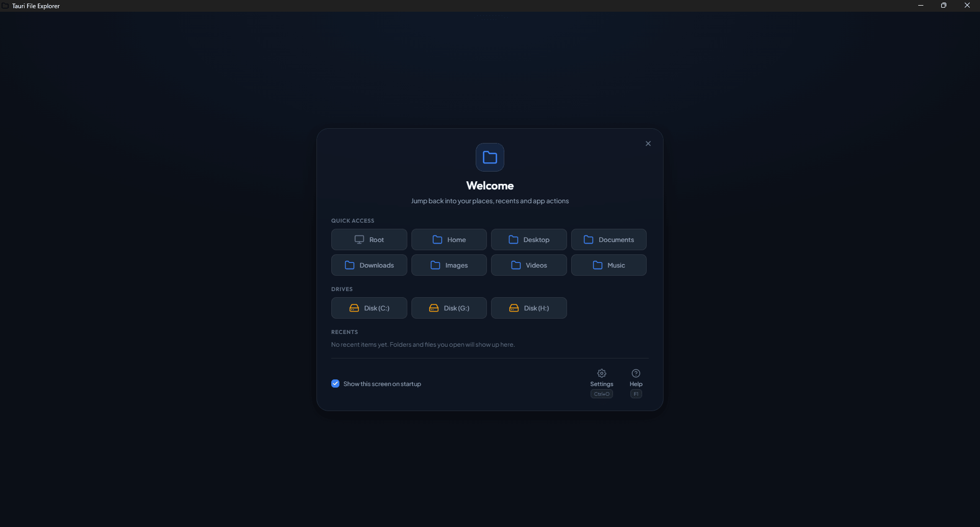
Task: Click the "No recent items yet" message
Action: click(x=423, y=345)
